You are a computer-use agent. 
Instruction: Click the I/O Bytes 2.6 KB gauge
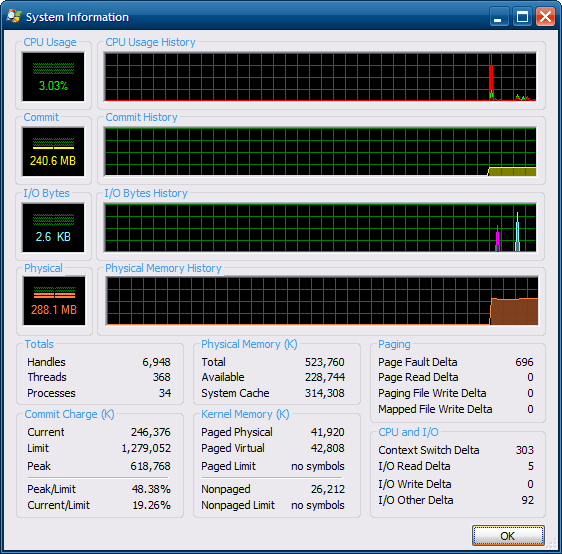coord(53,228)
